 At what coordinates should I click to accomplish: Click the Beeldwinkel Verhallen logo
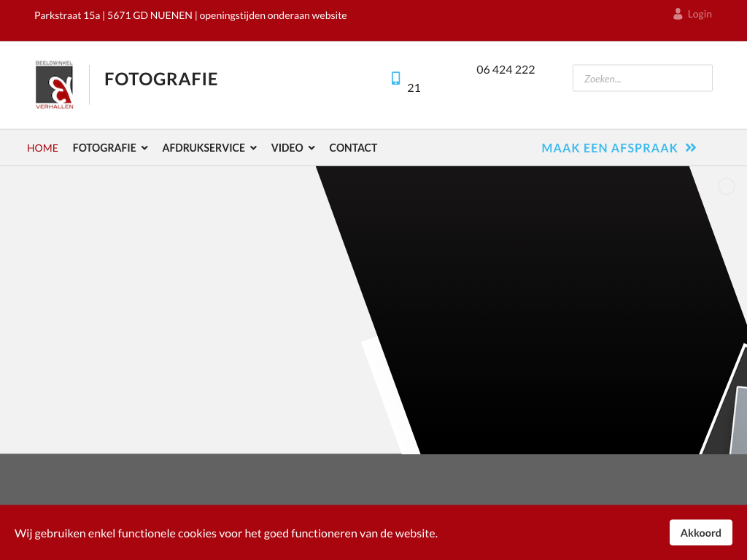click(x=55, y=85)
